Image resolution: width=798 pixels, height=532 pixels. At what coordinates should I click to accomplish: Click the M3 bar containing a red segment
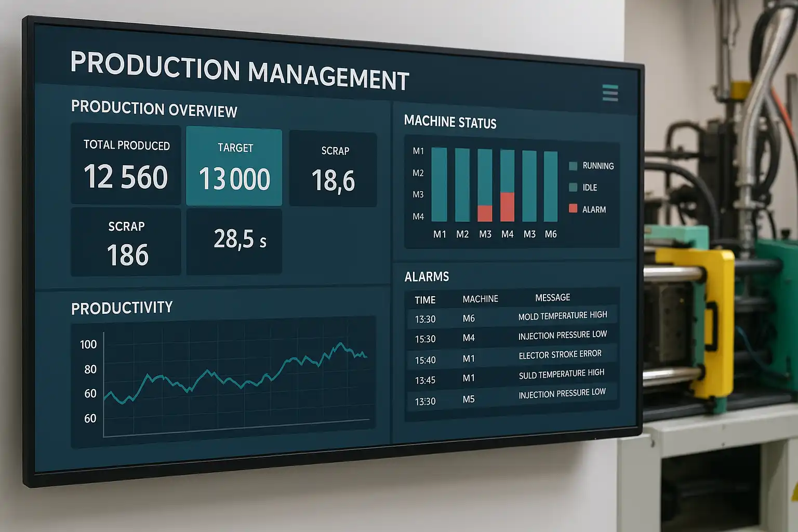[x=485, y=185]
